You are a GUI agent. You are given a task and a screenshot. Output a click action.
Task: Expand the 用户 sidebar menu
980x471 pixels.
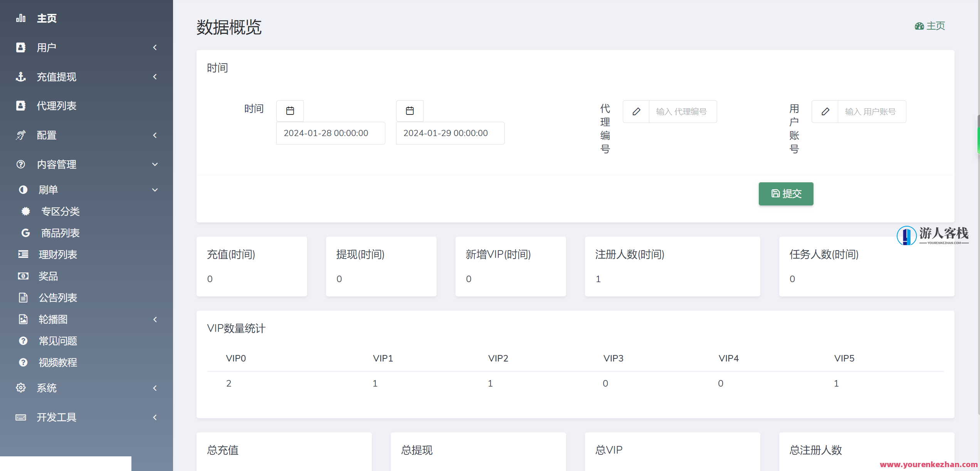pyautogui.click(x=155, y=47)
